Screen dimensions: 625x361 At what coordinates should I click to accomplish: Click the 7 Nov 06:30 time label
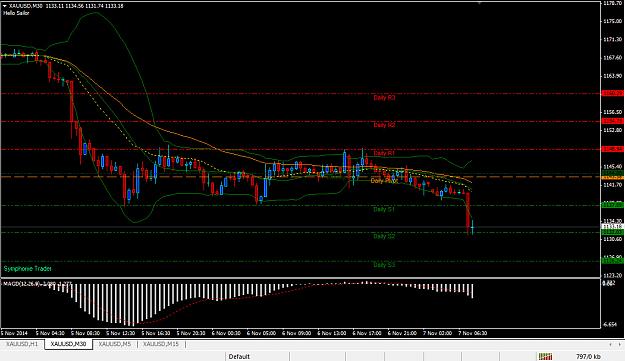(x=472, y=333)
